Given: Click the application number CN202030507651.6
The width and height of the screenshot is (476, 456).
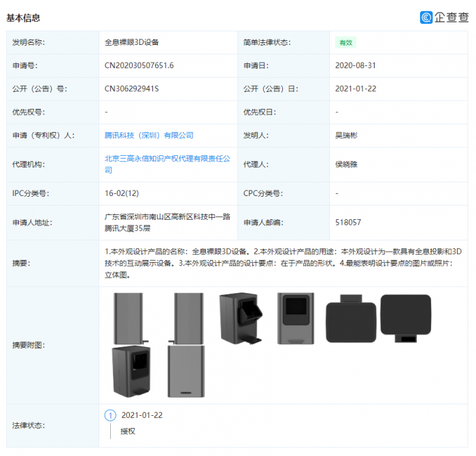Looking at the screenshot, I should [x=139, y=65].
